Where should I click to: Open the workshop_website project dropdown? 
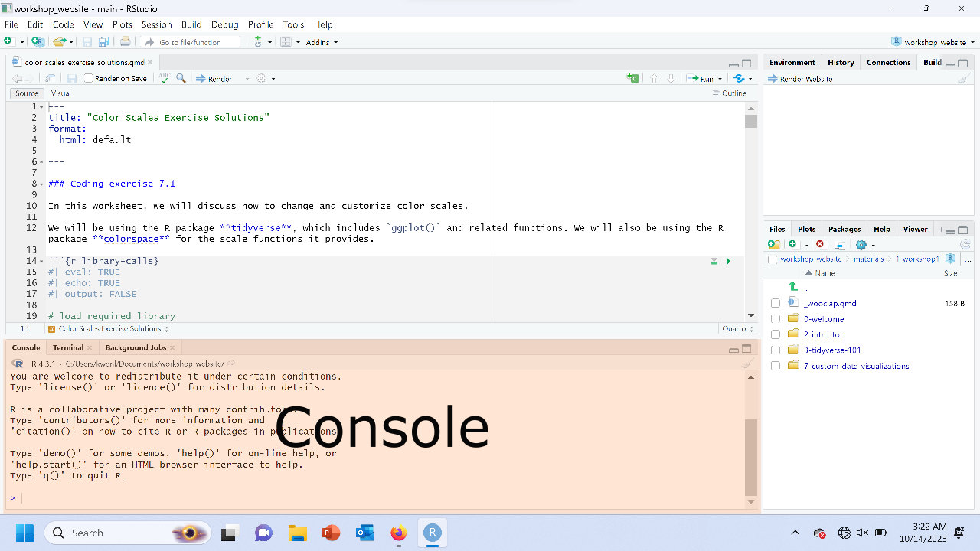pos(933,42)
